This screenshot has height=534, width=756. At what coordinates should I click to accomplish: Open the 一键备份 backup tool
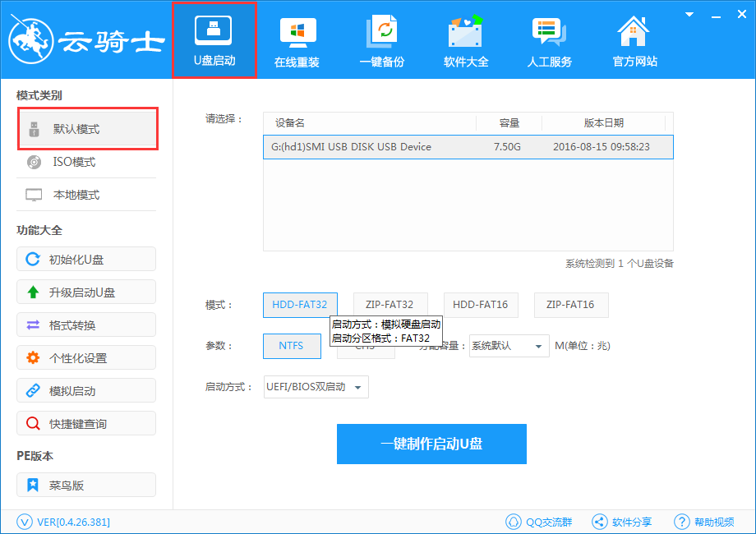[381, 39]
